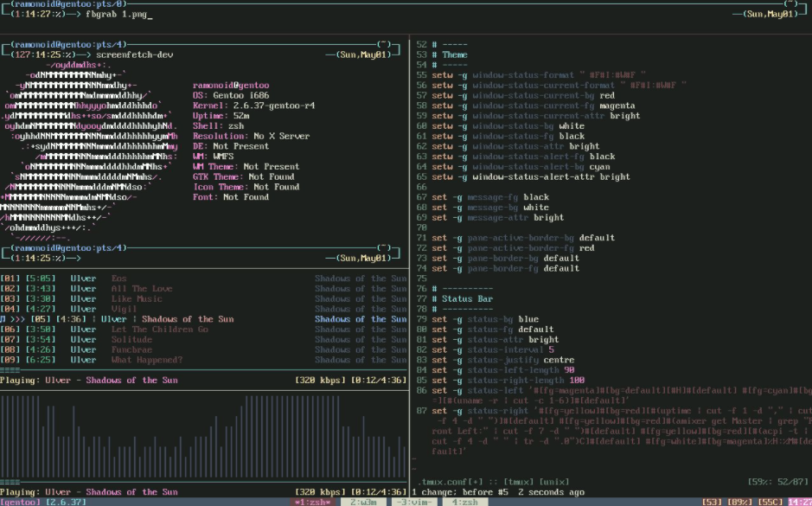This screenshot has width=812, height=506.
Task: Click the currently playing track 05 row
Action: coord(203,319)
